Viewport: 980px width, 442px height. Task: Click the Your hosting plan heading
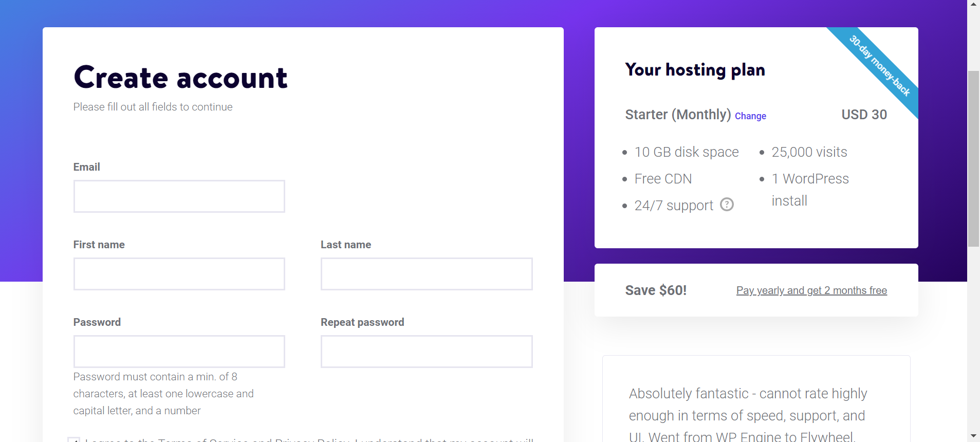[695, 70]
